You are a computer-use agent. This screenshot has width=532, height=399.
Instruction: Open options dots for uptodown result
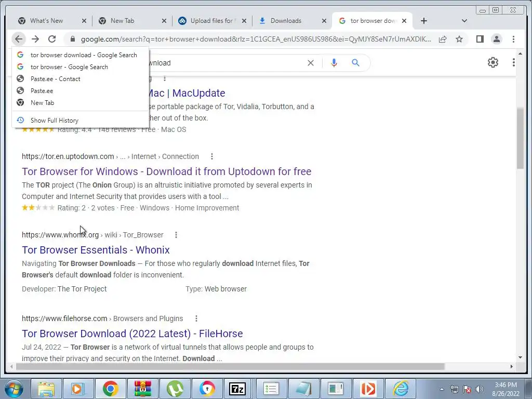(212, 156)
